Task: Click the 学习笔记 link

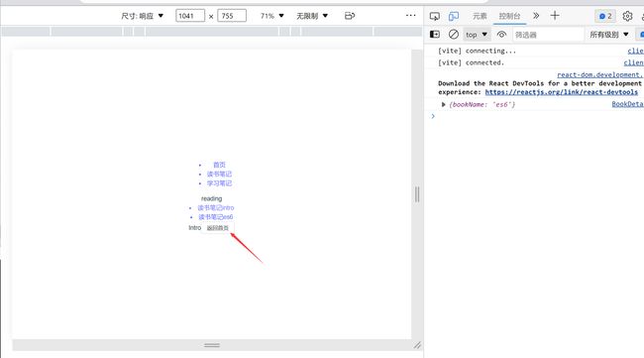Action: [219, 183]
